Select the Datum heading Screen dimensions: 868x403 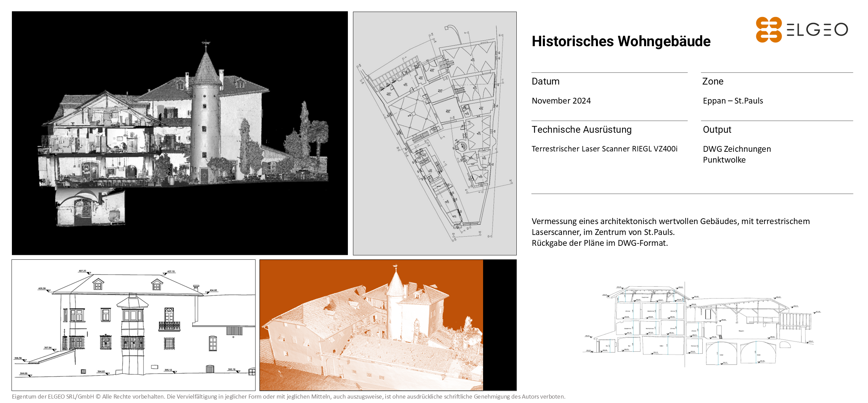[546, 81]
